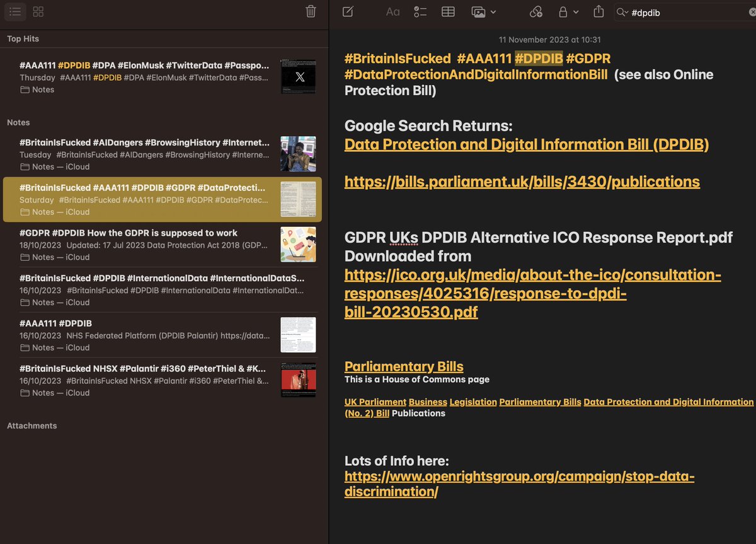Open the Top Hits note from Thursday
The width and height of the screenshot is (756, 544).
[x=162, y=77]
